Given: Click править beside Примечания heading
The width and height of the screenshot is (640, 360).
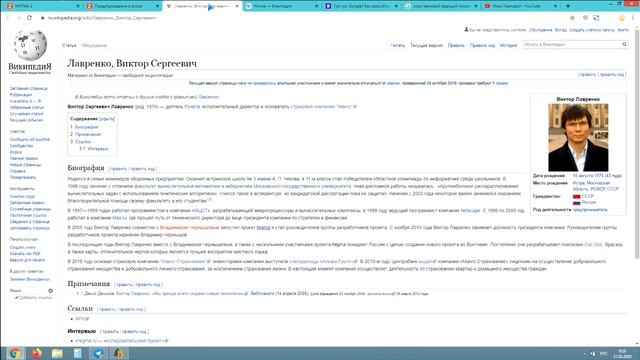Looking at the screenshot, I should pos(124,284).
